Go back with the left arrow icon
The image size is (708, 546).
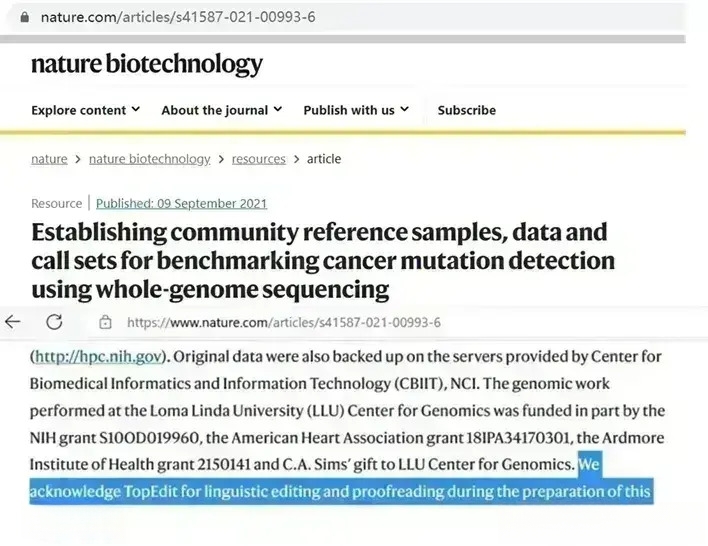coord(13,322)
